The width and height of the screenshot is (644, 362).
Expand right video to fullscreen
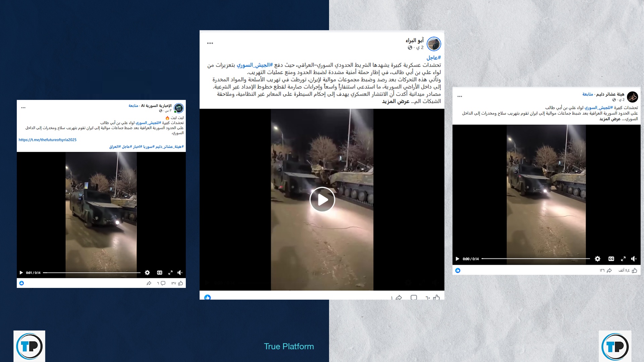point(623,259)
